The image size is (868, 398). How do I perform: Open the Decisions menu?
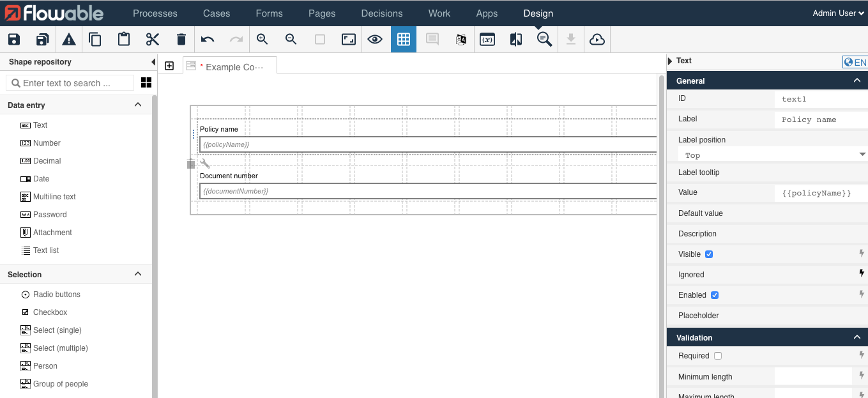382,13
